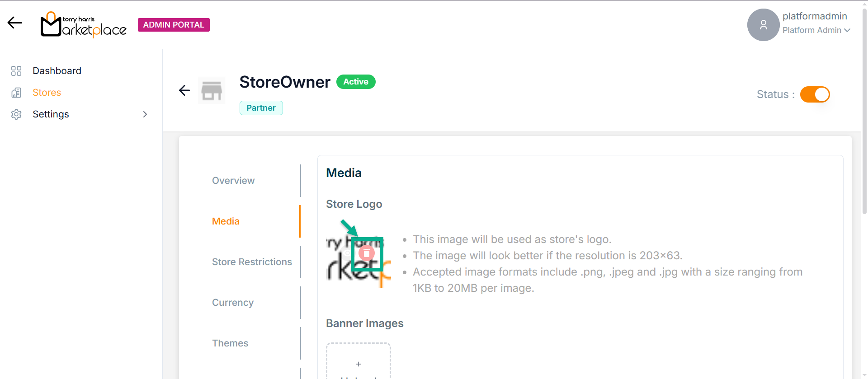The height and width of the screenshot is (379, 868).
Task: Click the plus to upload banner image
Action: [359, 364]
